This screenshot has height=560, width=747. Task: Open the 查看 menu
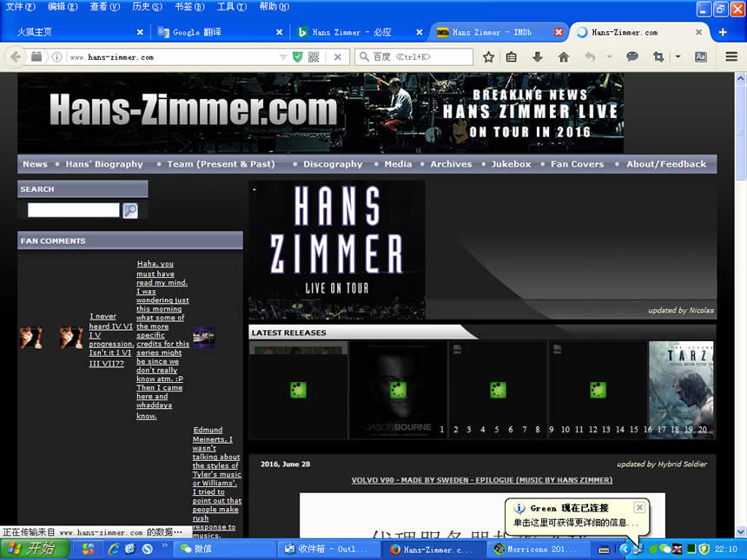click(105, 7)
